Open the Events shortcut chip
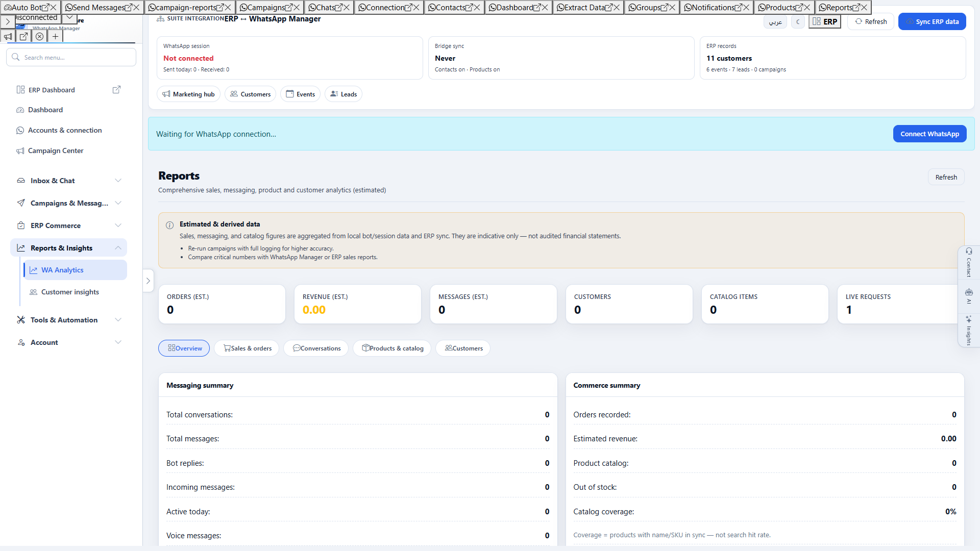This screenshot has width=980, height=551. [301, 94]
